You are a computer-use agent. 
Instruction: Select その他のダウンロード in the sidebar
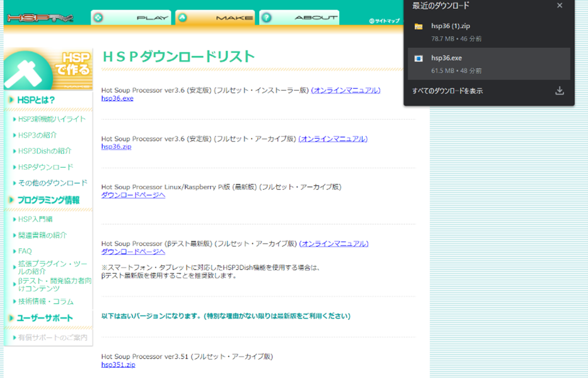[x=52, y=183]
